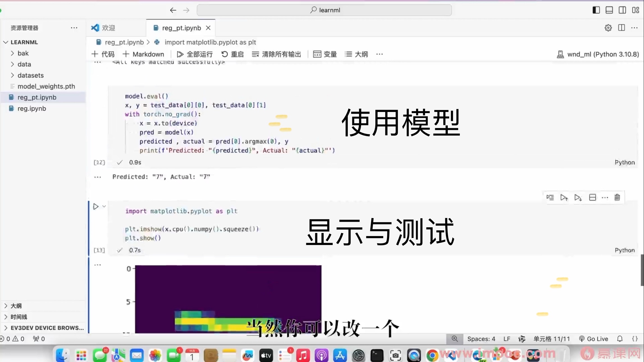This screenshot has height=362, width=644.
Task: Open the reg.ipynb file tab
Action: pos(31,108)
